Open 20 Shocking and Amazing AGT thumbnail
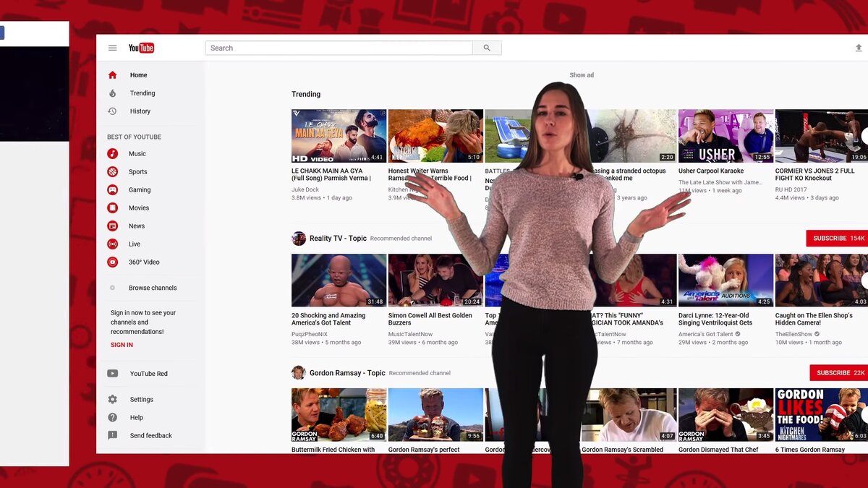 (x=339, y=281)
